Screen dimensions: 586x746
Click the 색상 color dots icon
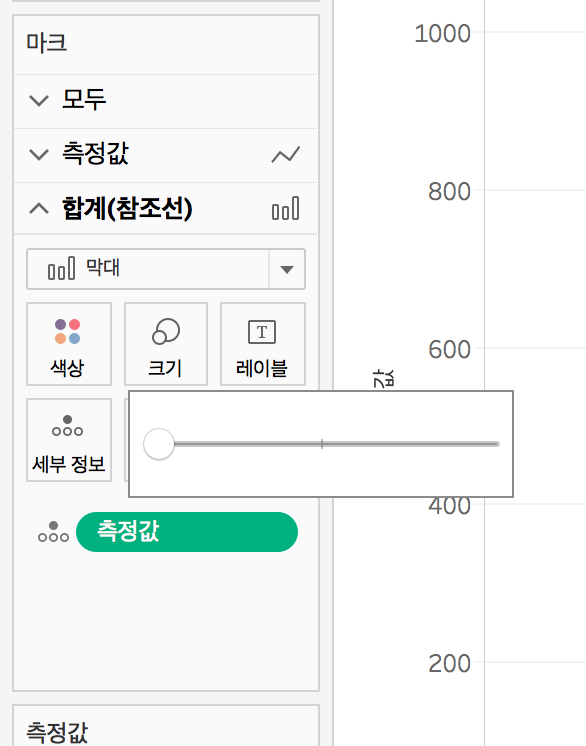tap(68, 332)
